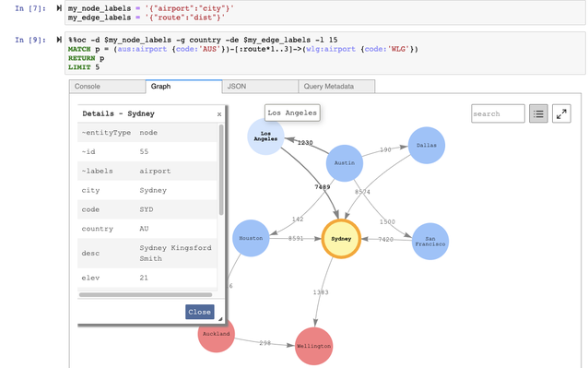Select the Auckland node
This screenshot has height=368, width=588.
click(216, 334)
